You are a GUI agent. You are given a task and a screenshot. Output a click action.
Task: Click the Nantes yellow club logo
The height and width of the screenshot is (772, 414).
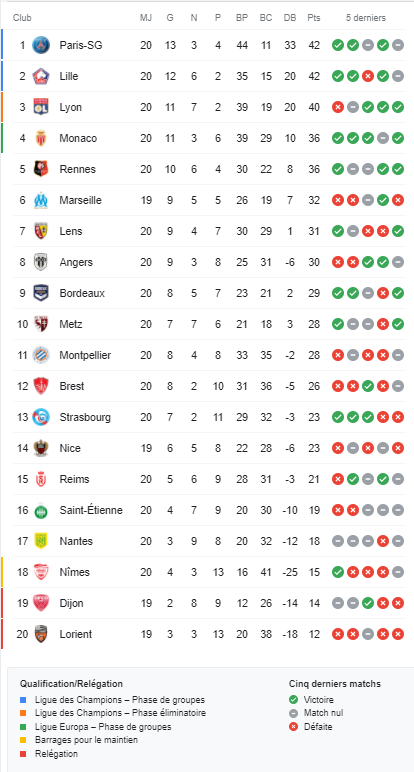41,542
